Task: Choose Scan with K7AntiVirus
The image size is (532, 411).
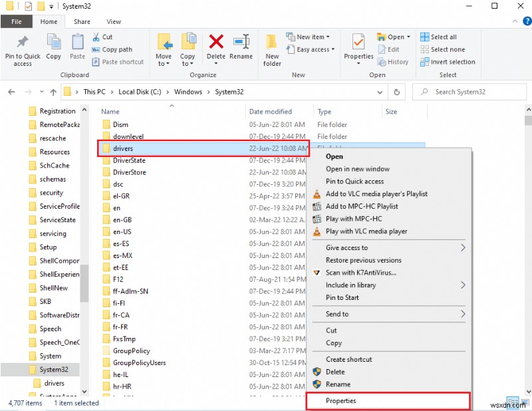Action: tap(388, 273)
